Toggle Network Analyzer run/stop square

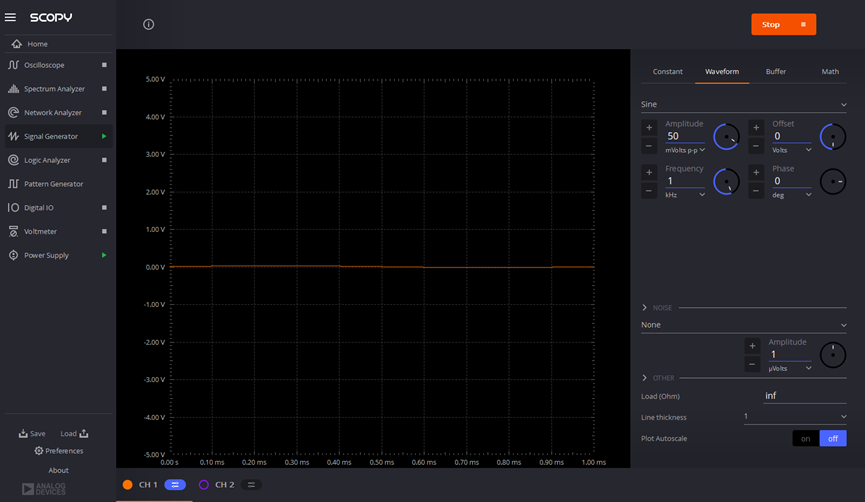click(x=104, y=113)
